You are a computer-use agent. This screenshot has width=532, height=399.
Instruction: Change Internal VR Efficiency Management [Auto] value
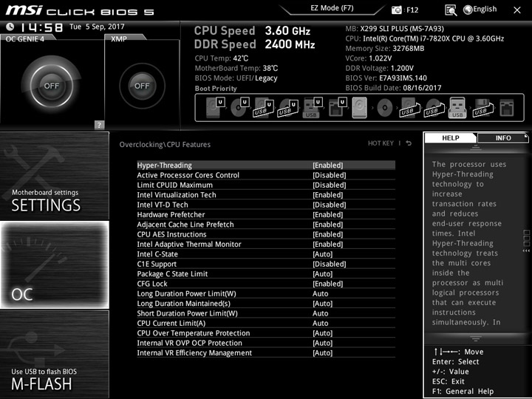323,352
